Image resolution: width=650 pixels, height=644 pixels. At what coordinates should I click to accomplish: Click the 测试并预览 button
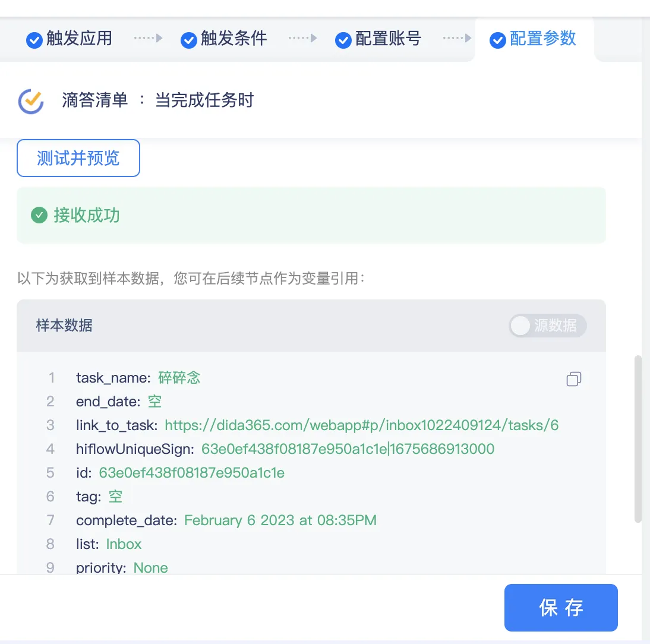(x=78, y=158)
